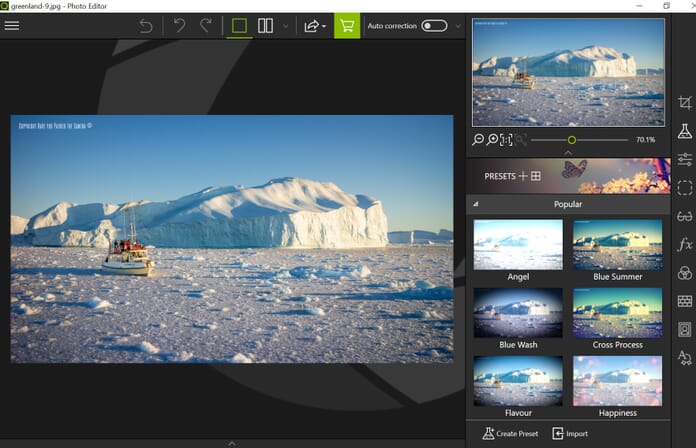The height and width of the screenshot is (448, 696).
Task: Click the PRESETS header label
Action: pyautogui.click(x=500, y=176)
